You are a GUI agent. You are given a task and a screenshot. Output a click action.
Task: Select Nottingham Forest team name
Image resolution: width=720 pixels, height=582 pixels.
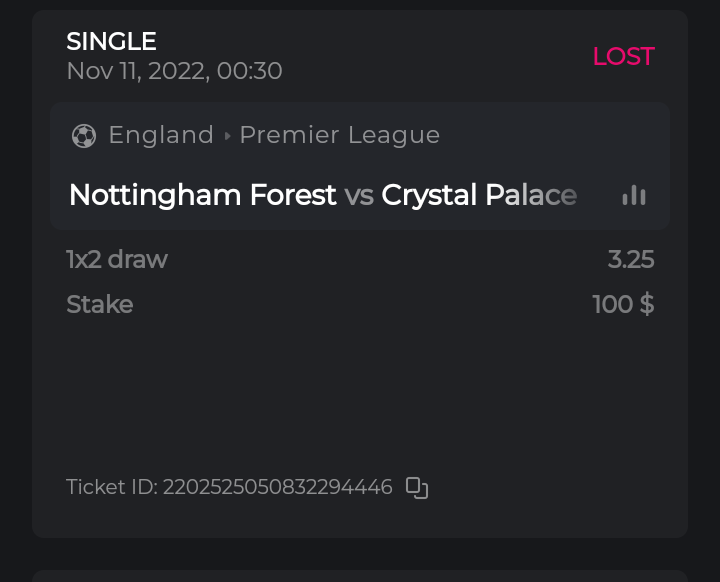coord(202,195)
